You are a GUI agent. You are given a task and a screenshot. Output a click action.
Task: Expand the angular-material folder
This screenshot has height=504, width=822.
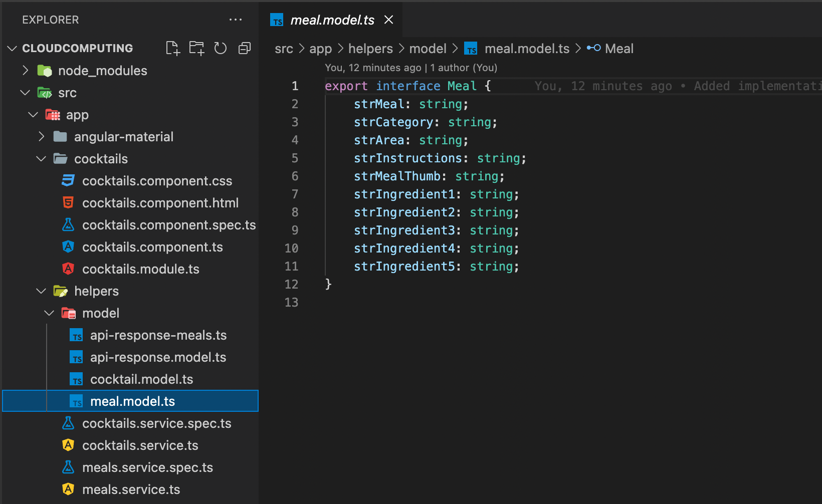42,136
